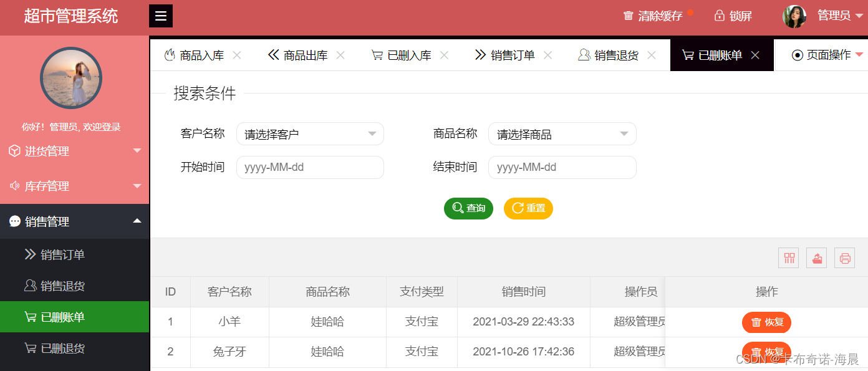Click 支付宝 cell in 小羊 row
The image size is (868, 371).
(x=422, y=322)
